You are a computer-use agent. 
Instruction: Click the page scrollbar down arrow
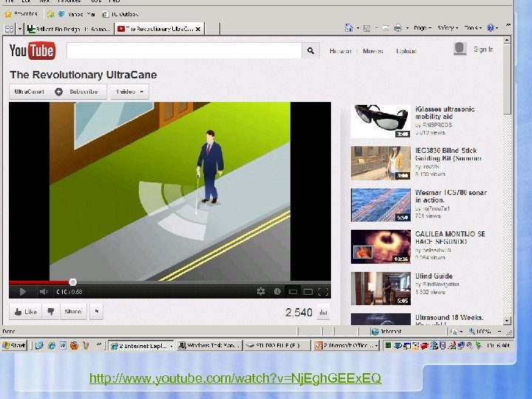[507, 320]
